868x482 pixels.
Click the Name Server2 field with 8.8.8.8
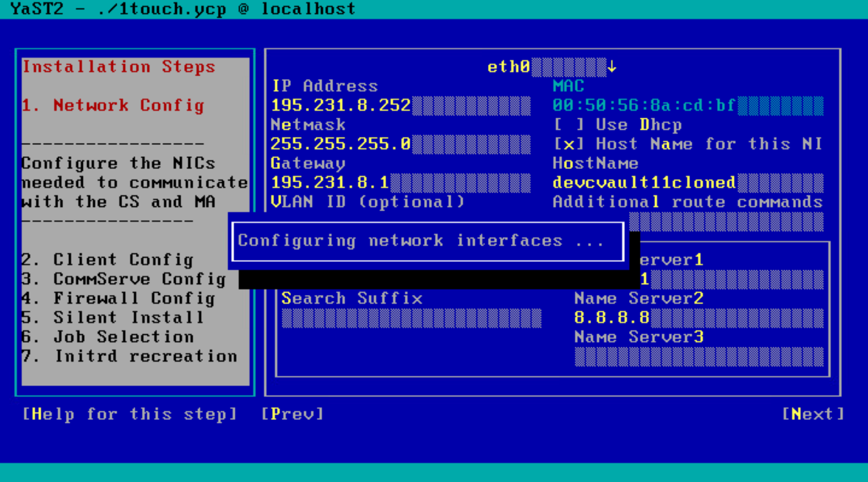(x=699, y=318)
